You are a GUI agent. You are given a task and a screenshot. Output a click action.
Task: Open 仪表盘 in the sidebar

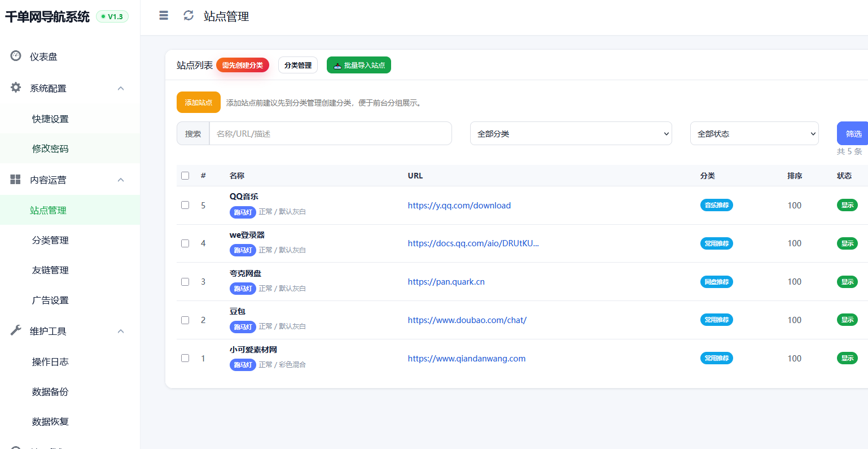click(70, 56)
